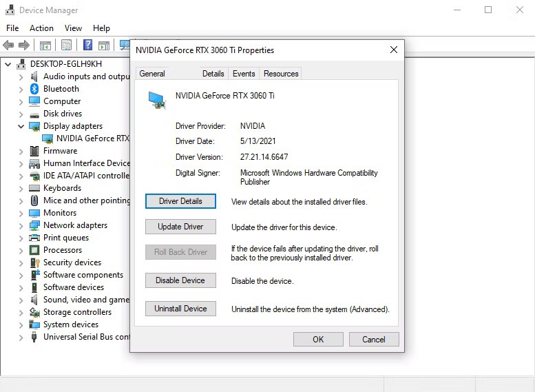The width and height of the screenshot is (535, 392).
Task: Expand the Monitors tree node
Action: [x=21, y=213]
